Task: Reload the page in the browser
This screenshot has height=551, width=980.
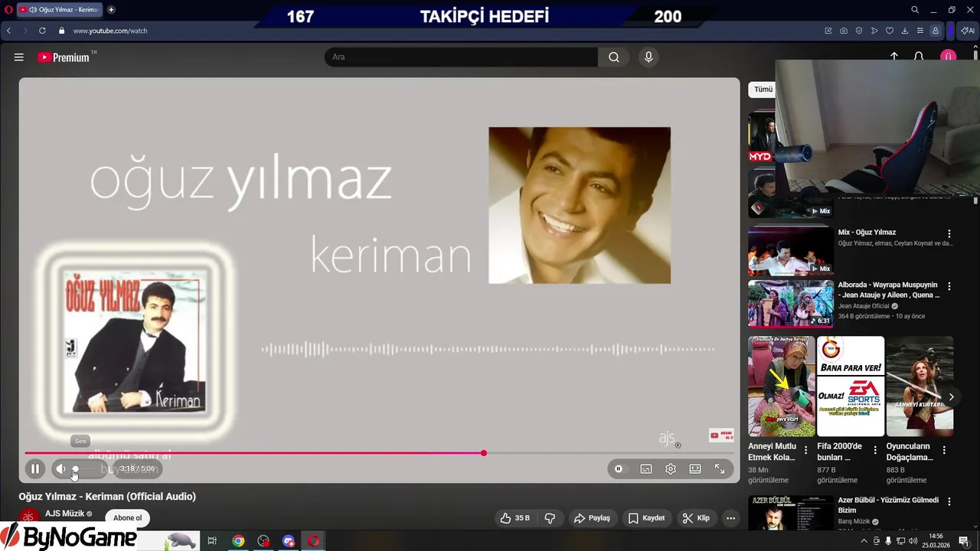Action: 41,31
